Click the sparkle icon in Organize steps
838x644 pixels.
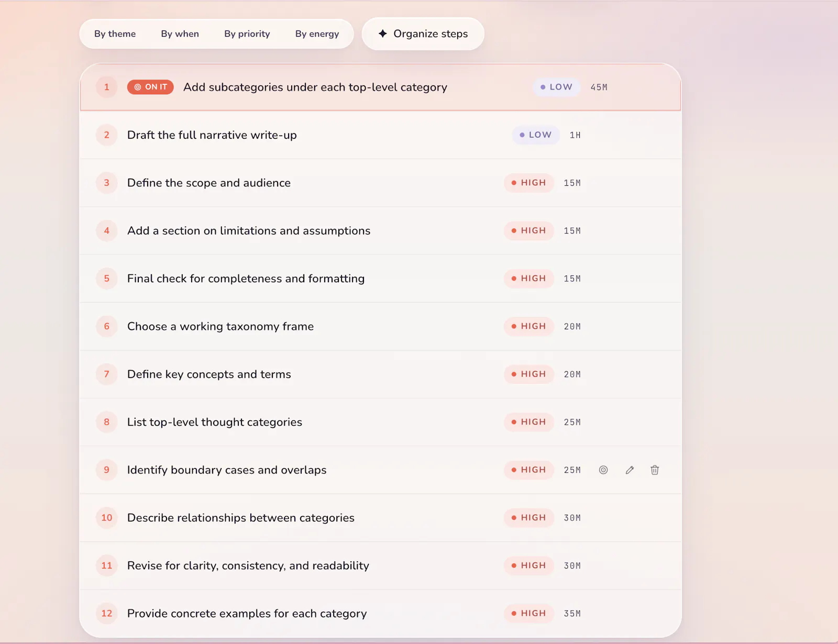click(x=383, y=34)
